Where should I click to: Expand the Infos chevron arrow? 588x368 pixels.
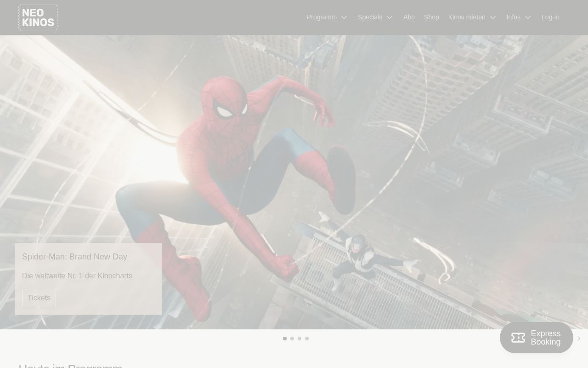pos(528,17)
